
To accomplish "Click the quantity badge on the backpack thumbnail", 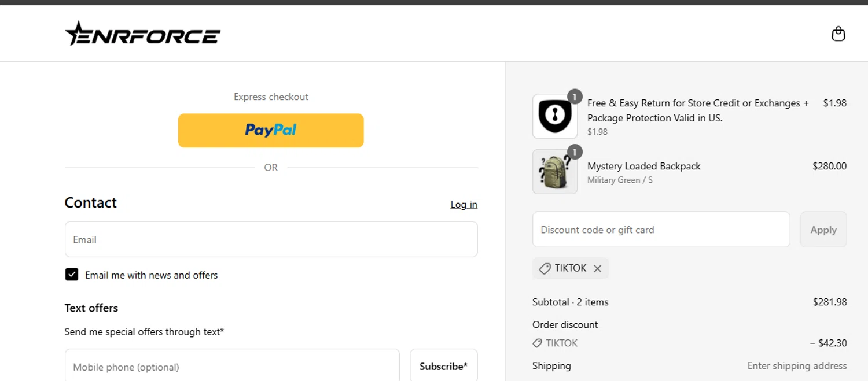I will click(x=574, y=152).
